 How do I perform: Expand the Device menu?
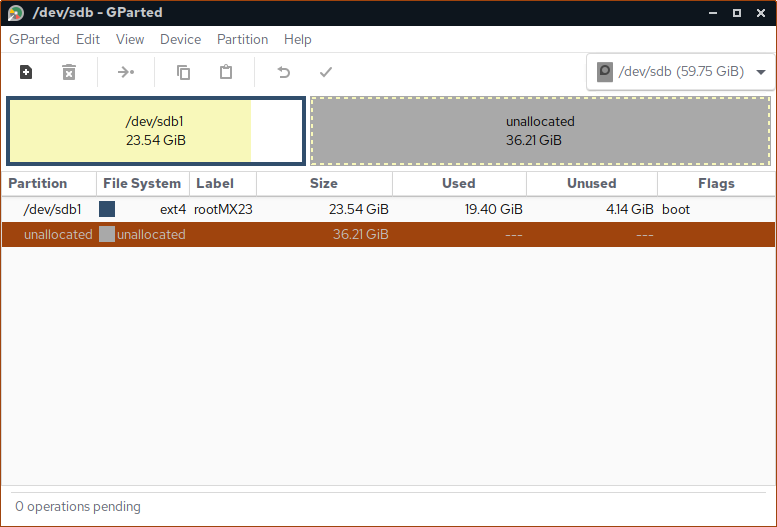180,39
